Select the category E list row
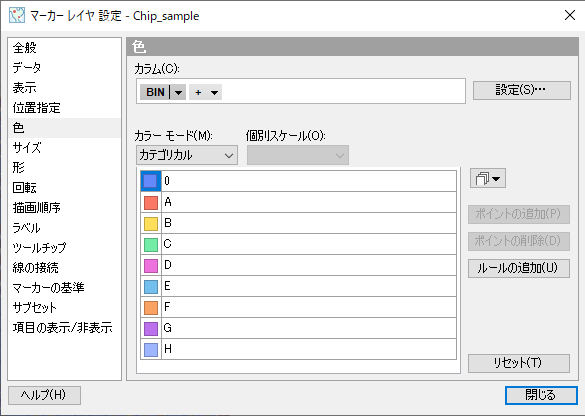 (x=298, y=286)
